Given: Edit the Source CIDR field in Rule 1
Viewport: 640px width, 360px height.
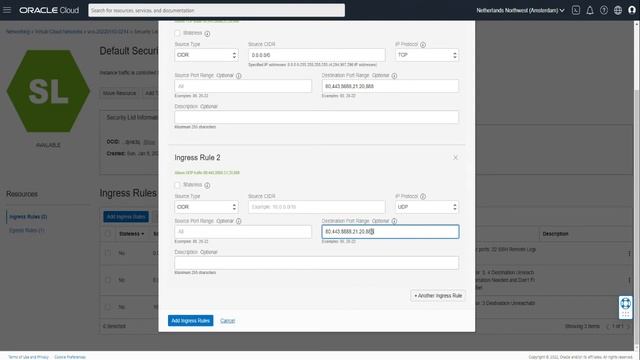Looking at the screenshot, I should pyautogui.click(x=316, y=55).
